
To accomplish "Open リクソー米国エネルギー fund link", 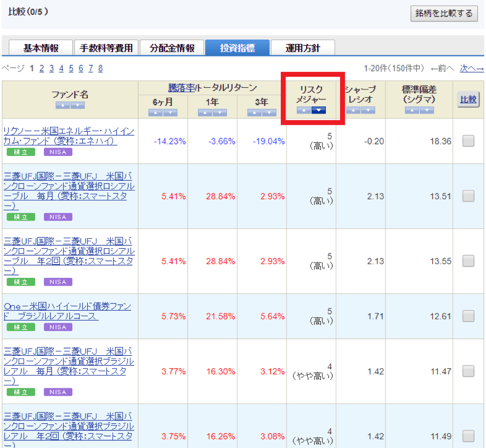I will point(68,136).
